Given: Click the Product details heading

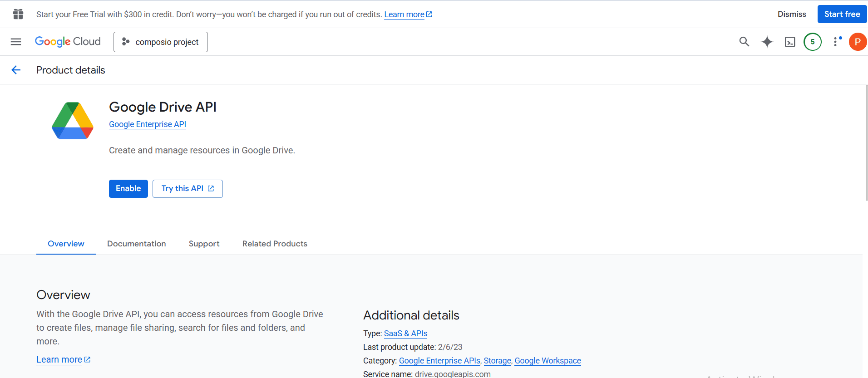Looking at the screenshot, I should click(x=71, y=70).
